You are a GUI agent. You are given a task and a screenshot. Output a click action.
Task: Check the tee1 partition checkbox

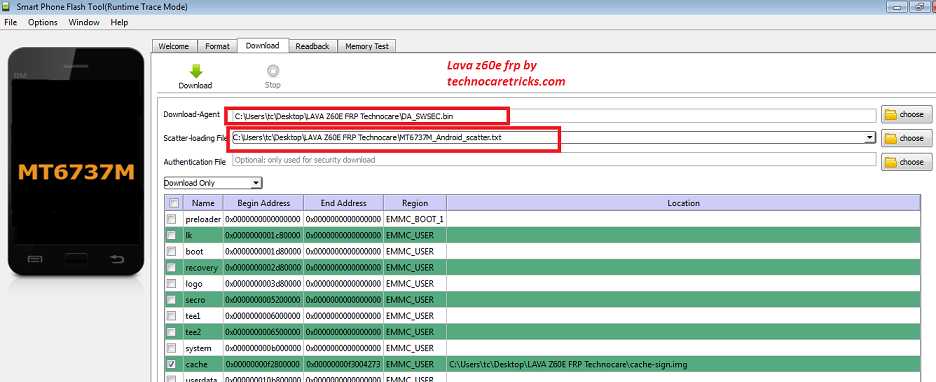tap(172, 316)
